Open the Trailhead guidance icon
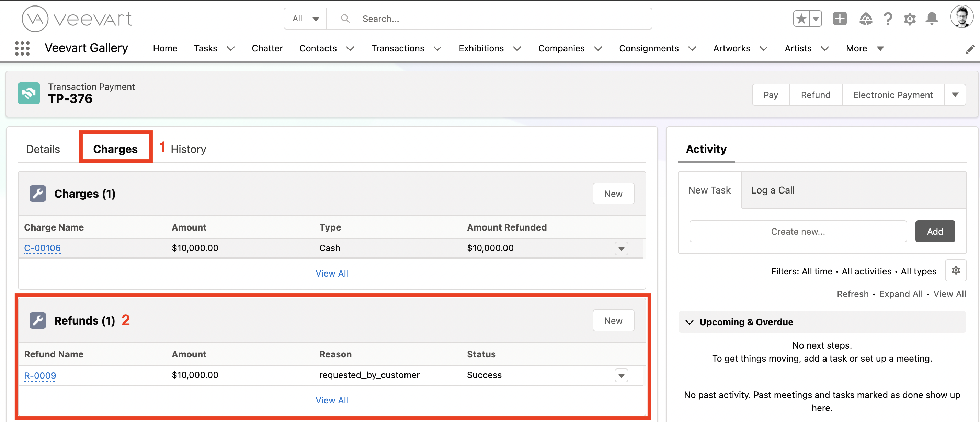 866,19
